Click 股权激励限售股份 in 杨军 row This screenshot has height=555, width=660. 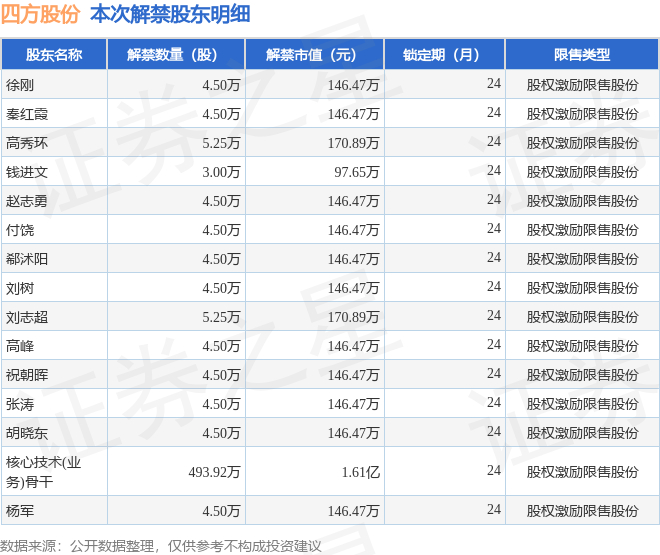(583, 511)
